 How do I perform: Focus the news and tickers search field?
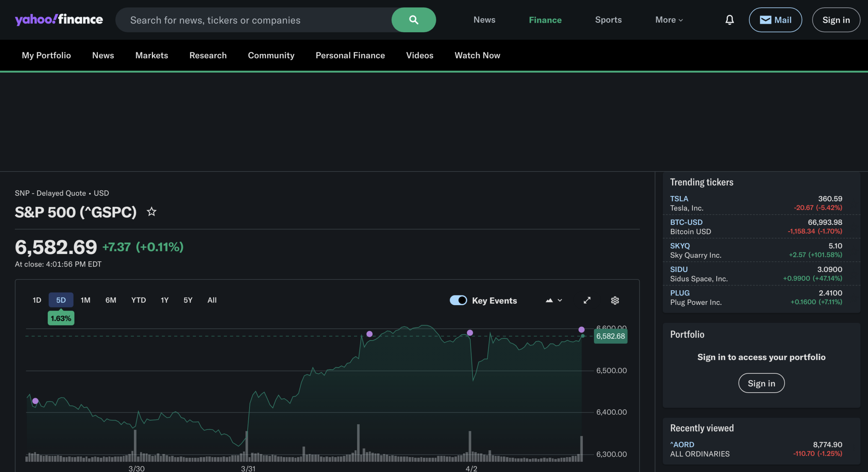[254, 20]
